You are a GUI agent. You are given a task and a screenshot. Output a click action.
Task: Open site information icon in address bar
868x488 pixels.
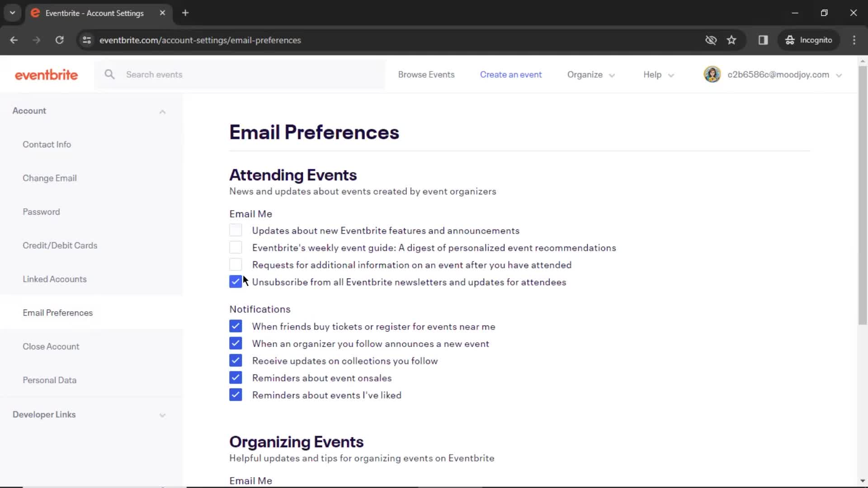[87, 40]
